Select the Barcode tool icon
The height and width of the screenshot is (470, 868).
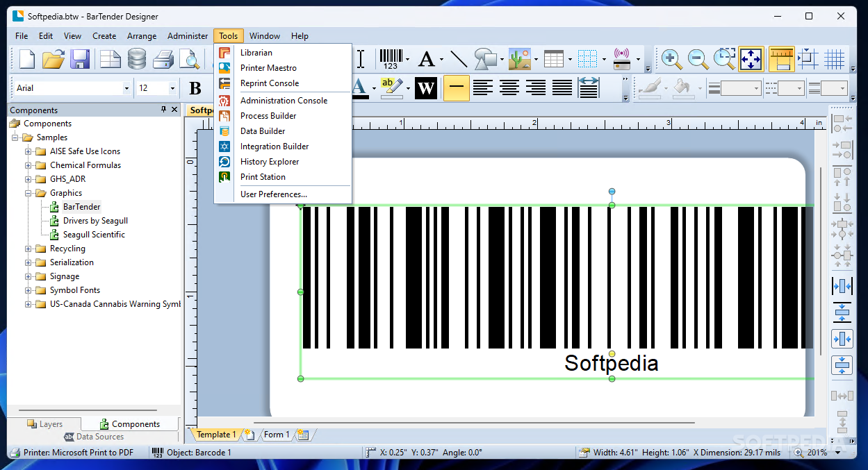pos(390,59)
